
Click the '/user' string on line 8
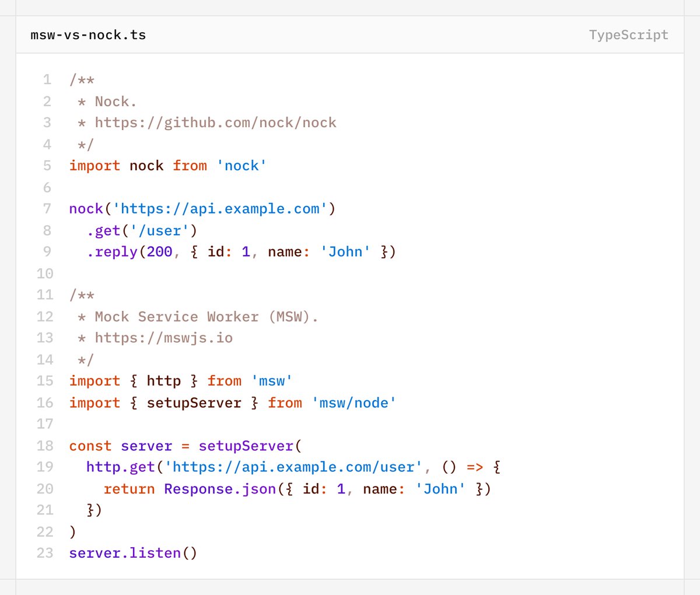point(159,230)
